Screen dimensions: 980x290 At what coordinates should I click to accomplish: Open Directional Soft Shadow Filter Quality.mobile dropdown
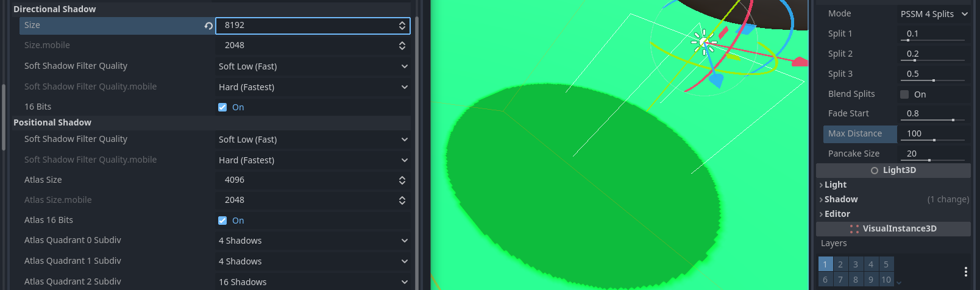tap(313, 87)
